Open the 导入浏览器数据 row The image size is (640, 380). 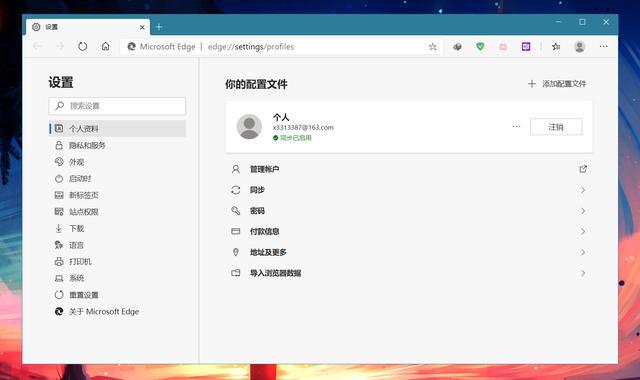pos(409,273)
